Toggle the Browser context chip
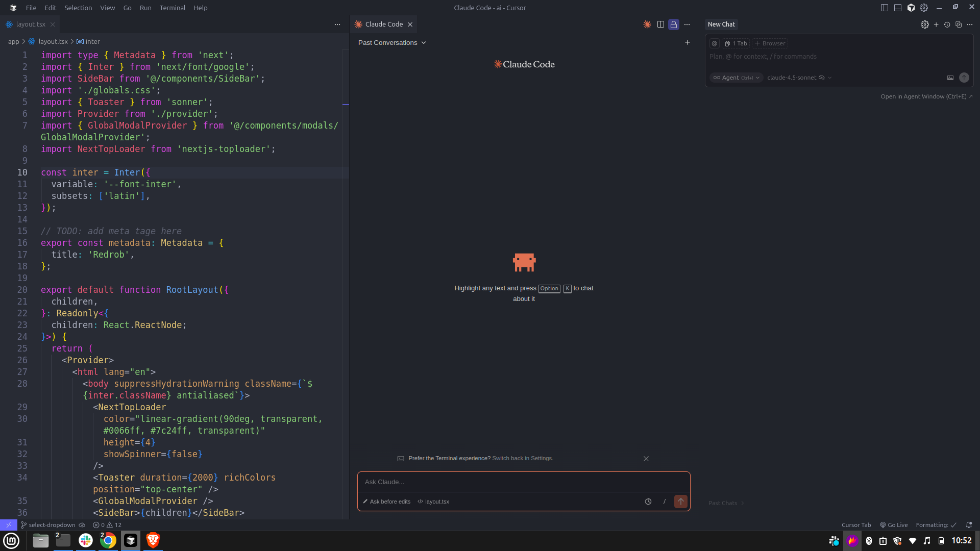Screen dimensions: 980x551 pos(770,43)
